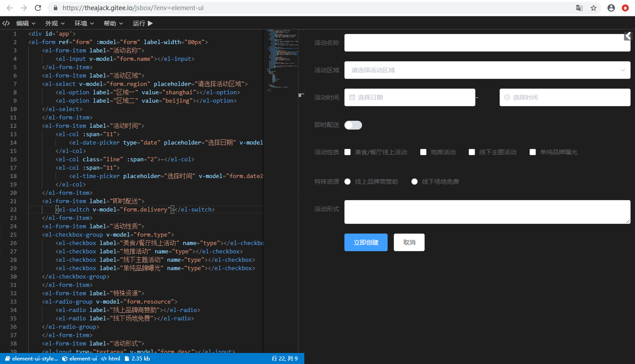
Task: Click the panel splitter handle
Action: [301, 95]
